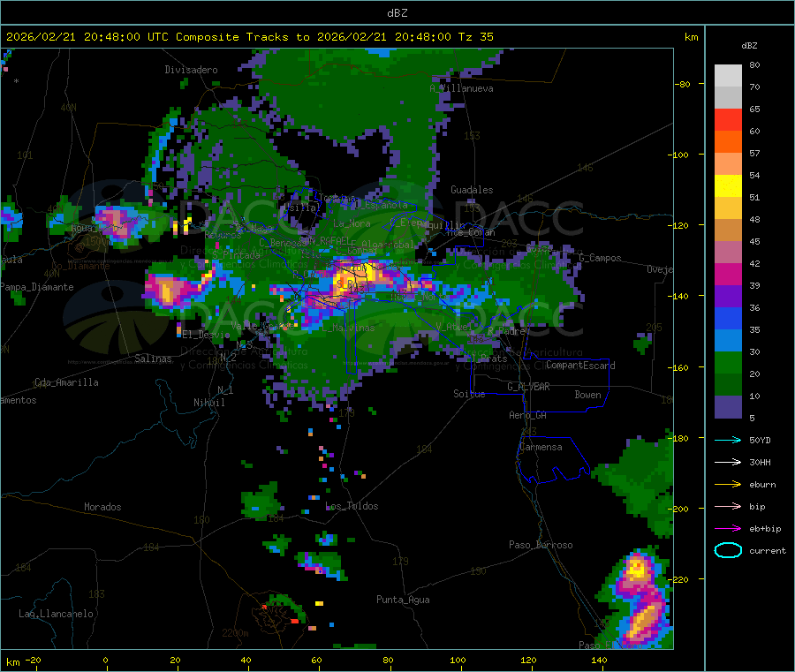The width and height of the screenshot is (795, 672).
Task: Click the dBZ heading above the color scale
Action: coord(749,46)
